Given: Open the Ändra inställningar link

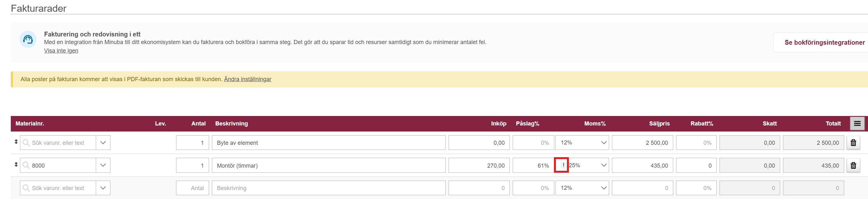Looking at the screenshot, I should click(248, 79).
